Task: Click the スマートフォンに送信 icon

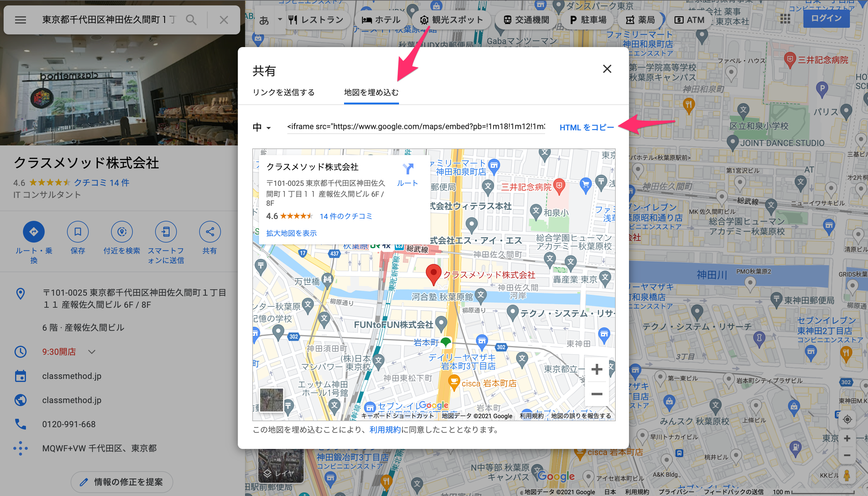Action: (x=166, y=232)
